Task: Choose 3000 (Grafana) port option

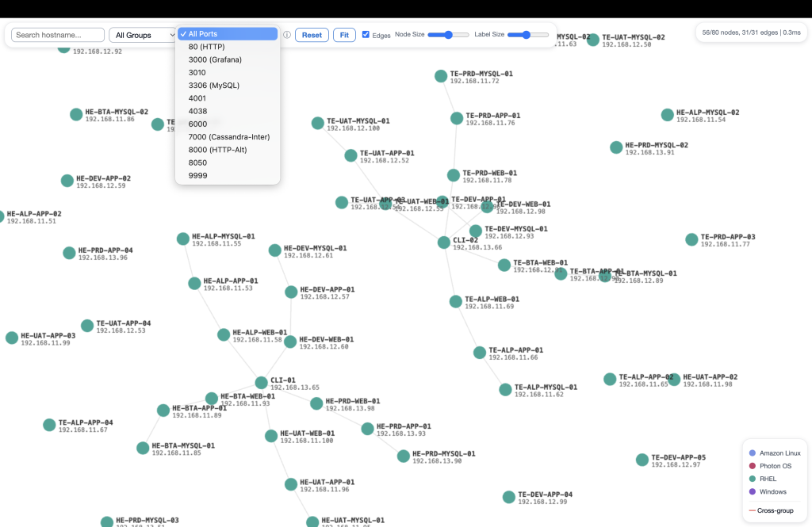Action: click(x=228, y=59)
